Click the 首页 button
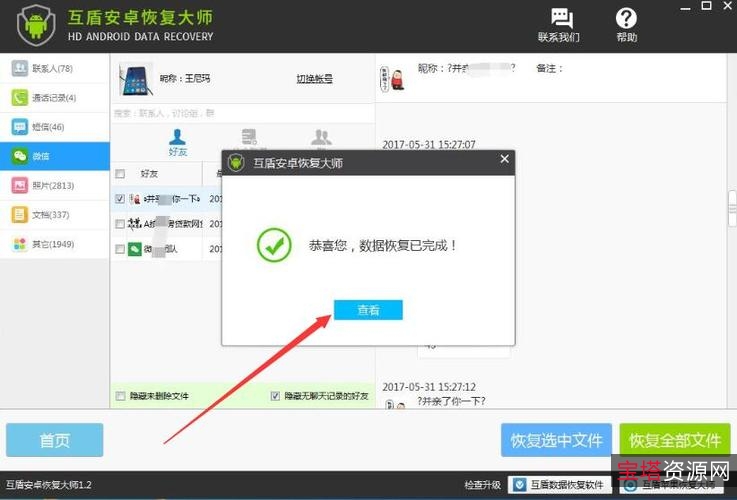 55,440
